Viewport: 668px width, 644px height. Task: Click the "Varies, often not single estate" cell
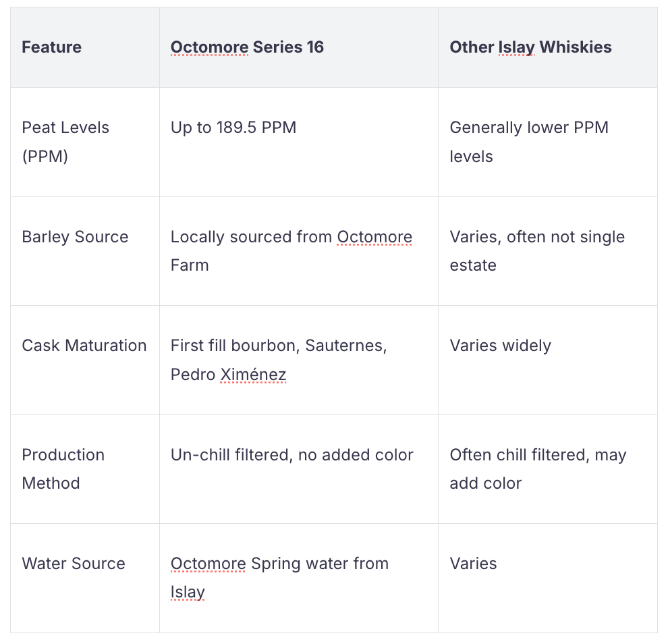(x=537, y=250)
